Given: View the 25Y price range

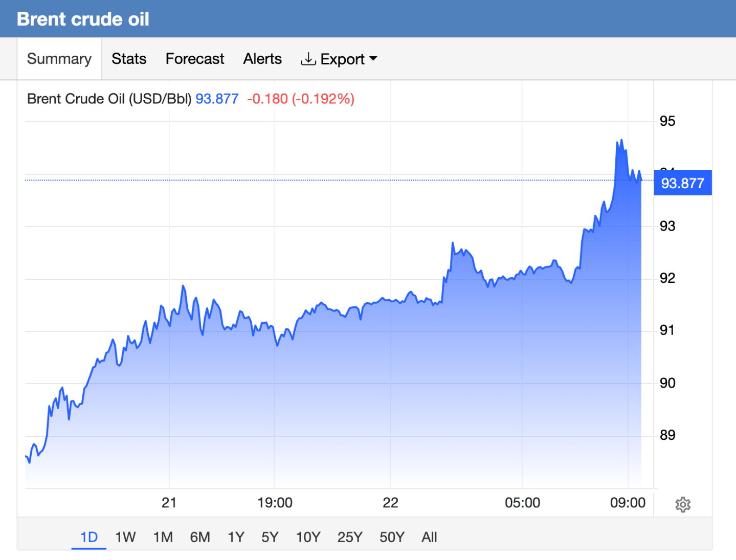Looking at the screenshot, I should pyautogui.click(x=350, y=537).
